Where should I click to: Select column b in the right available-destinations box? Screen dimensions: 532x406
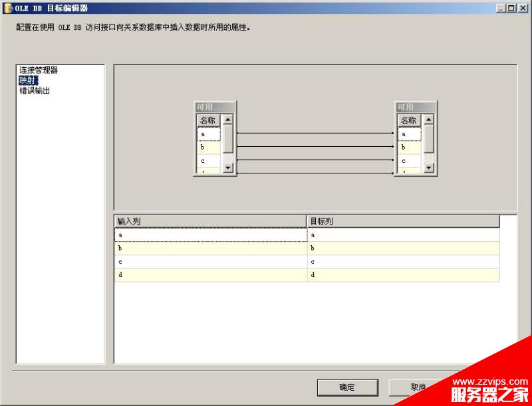pos(410,148)
